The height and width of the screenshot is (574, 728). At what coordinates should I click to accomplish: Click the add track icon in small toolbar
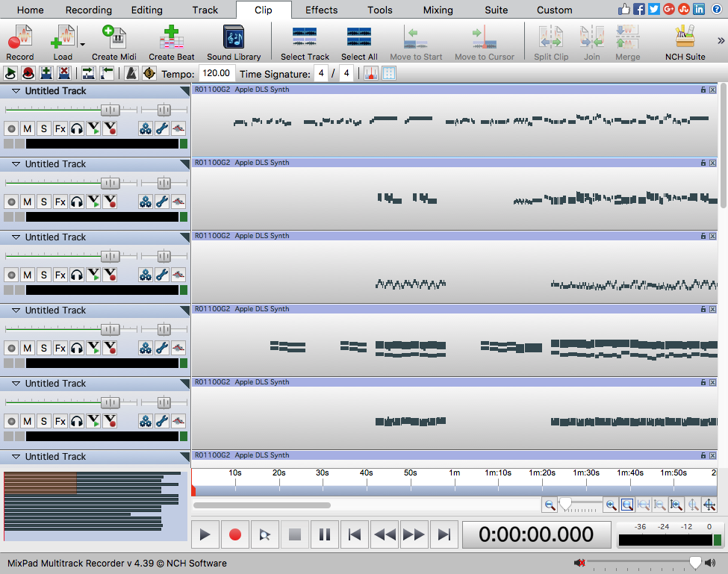(x=46, y=73)
